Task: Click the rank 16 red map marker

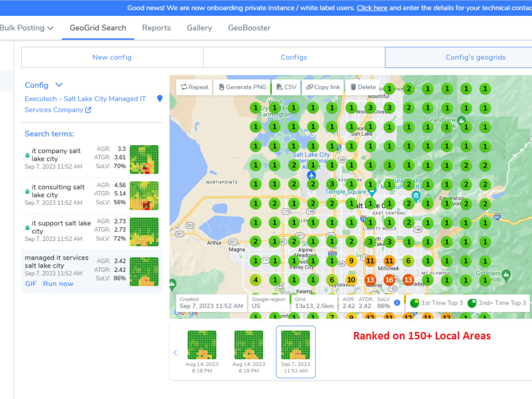Action: 389,280
